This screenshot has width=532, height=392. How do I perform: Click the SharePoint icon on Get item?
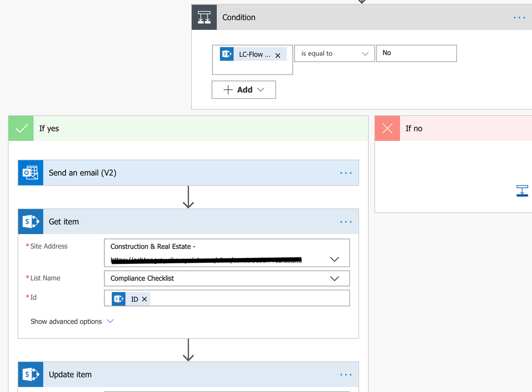pyautogui.click(x=30, y=222)
